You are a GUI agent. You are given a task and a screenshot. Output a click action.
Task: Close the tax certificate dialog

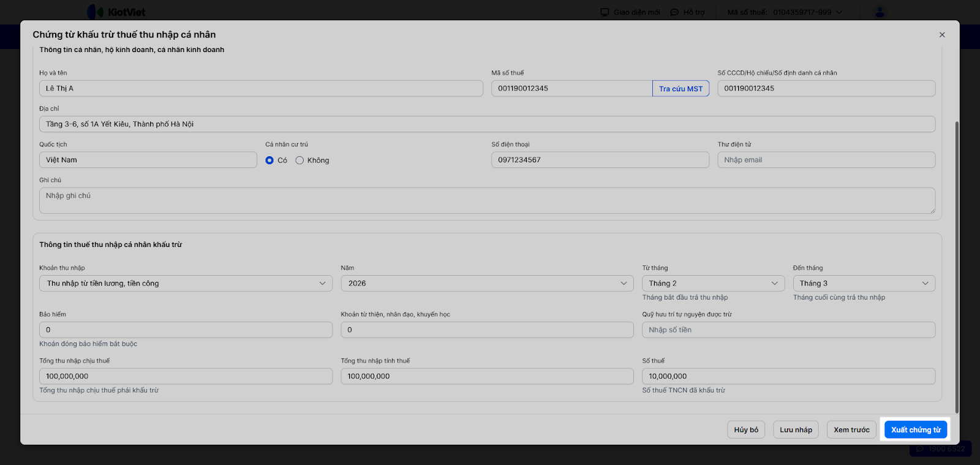click(x=942, y=35)
